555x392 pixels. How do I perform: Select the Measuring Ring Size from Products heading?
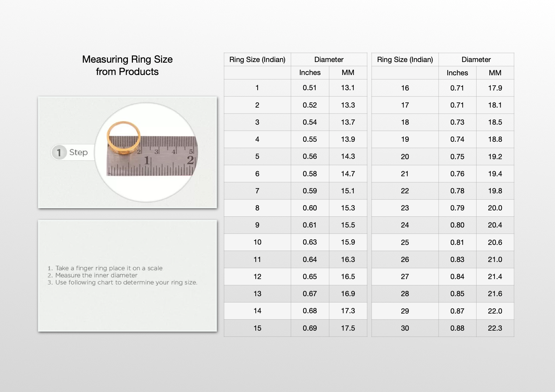(x=127, y=65)
